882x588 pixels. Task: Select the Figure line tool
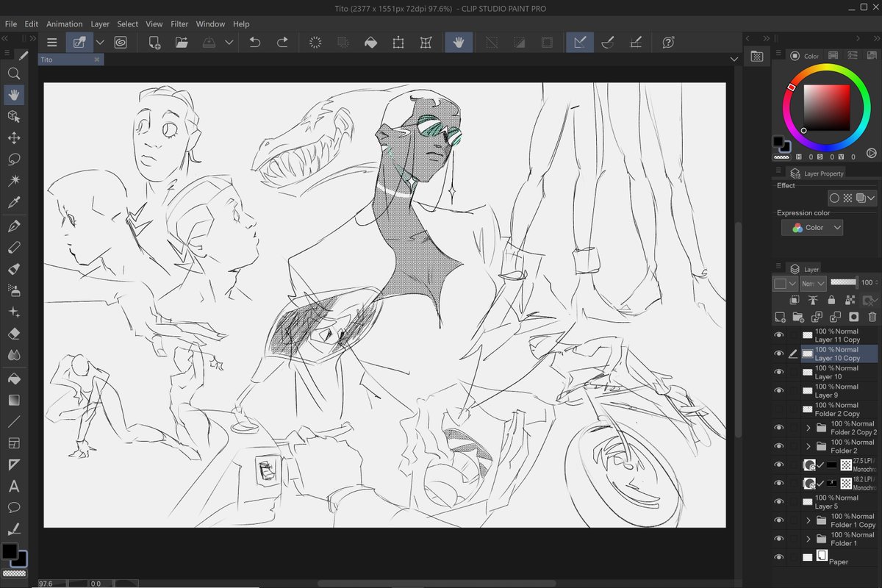tap(13, 422)
